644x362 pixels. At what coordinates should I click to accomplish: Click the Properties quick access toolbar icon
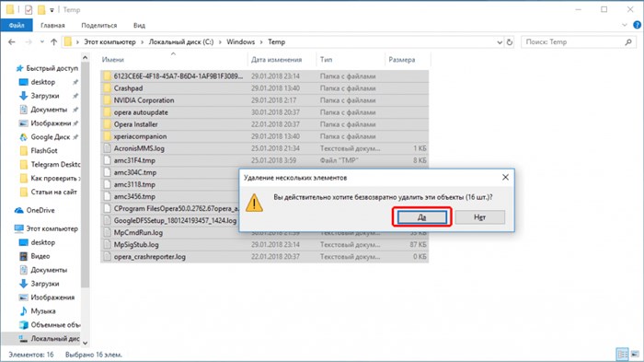point(29,9)
